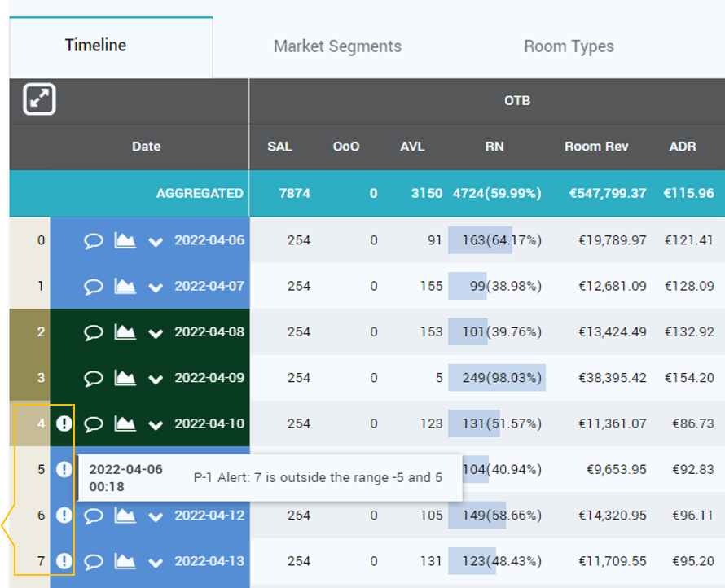Click aggregated revenue €547,799.37

click(608, 193)
